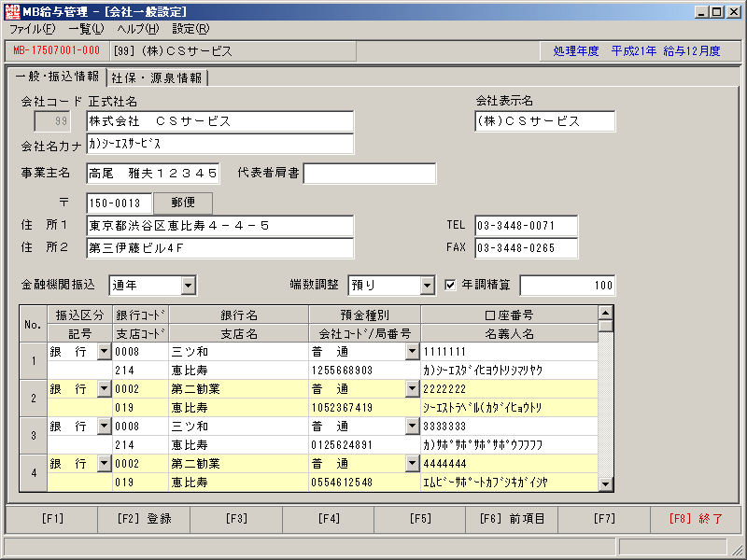Click the 銀行コード cell in row 2
Viewport: 747px width, 560px height.
[x=141, y=389]
